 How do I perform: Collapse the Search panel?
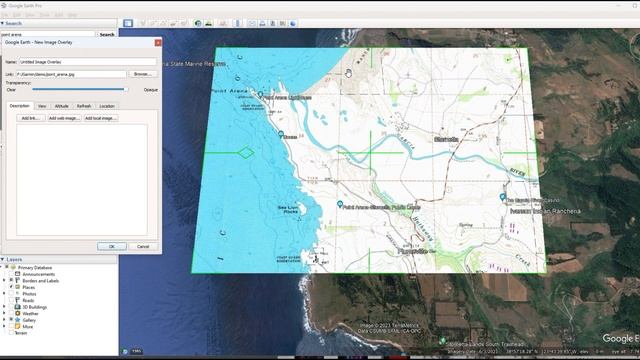(2, 23)
